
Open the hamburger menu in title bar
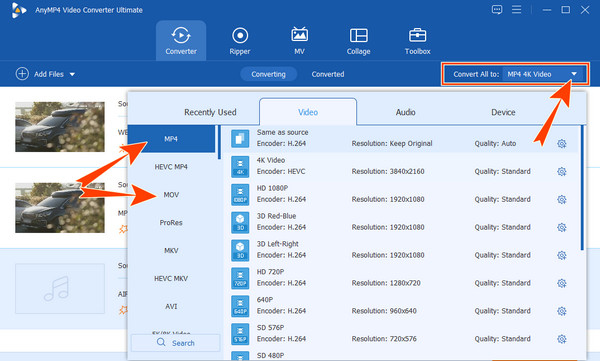point(517,10)
